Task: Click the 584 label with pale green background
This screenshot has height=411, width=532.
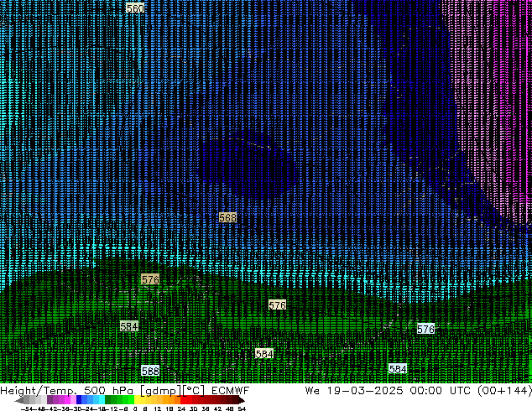Action: [x=129, y=326]
